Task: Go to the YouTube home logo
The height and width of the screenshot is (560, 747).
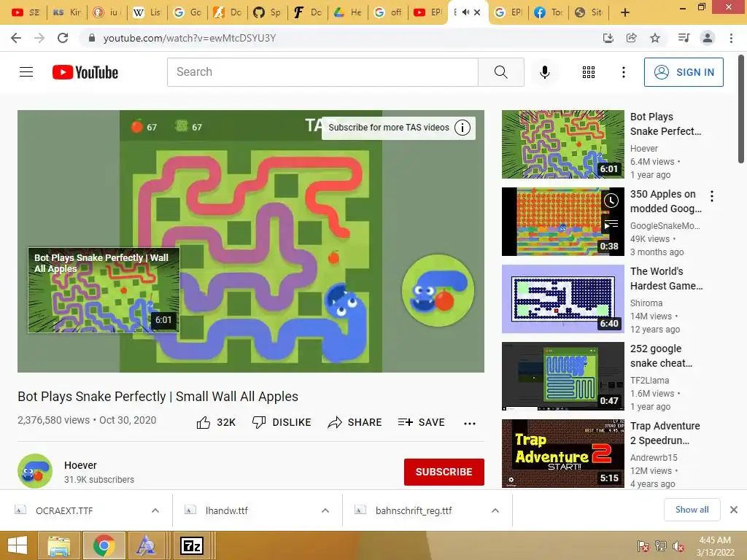Action: pos(85,72)
